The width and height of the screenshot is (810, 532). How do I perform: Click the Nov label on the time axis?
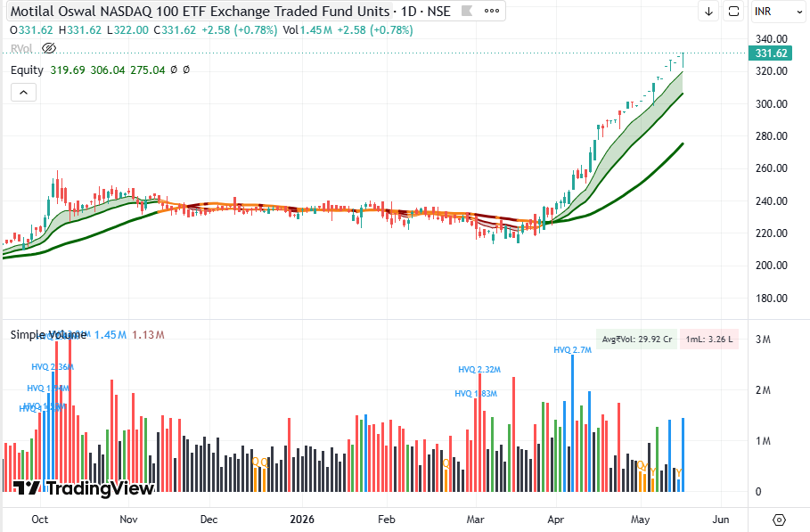pyautogui.click(x=128, y=520)
